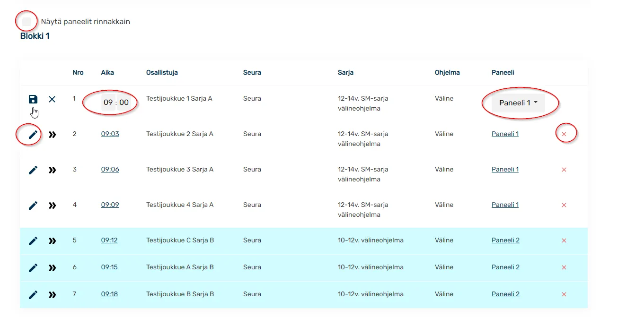Delete row 7 using red X

click(564, 294)
